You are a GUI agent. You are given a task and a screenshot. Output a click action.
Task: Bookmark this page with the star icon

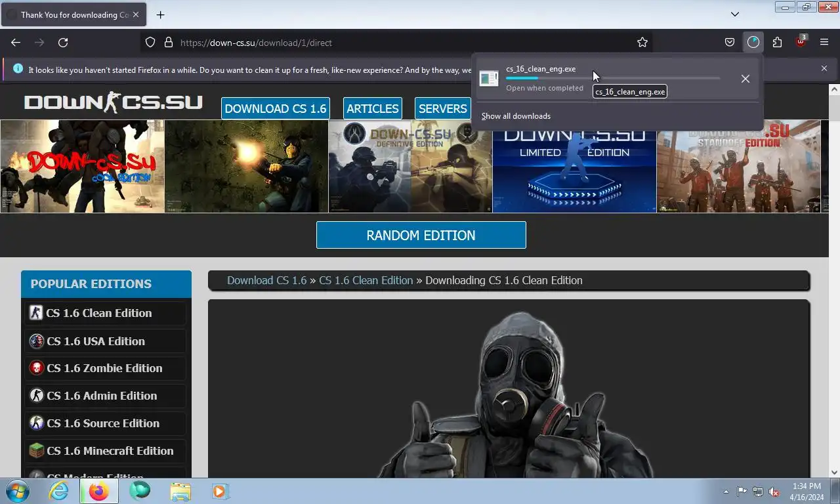tap(642, 43)
